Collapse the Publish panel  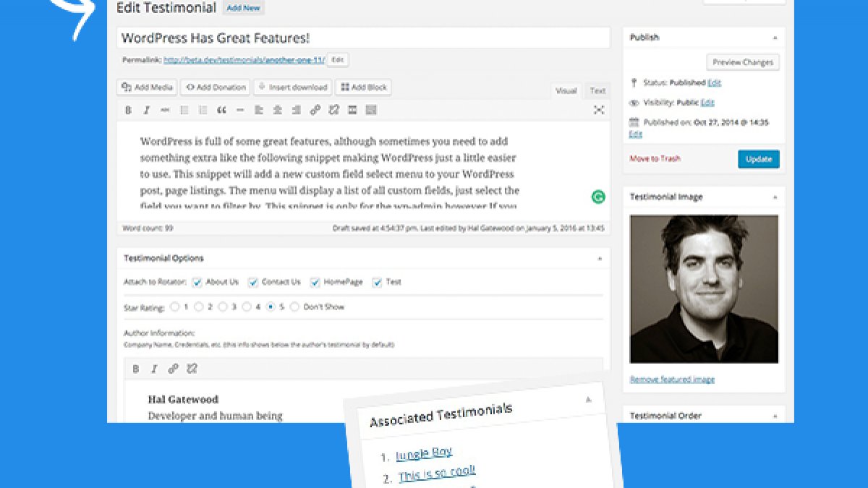pos(775,38)
